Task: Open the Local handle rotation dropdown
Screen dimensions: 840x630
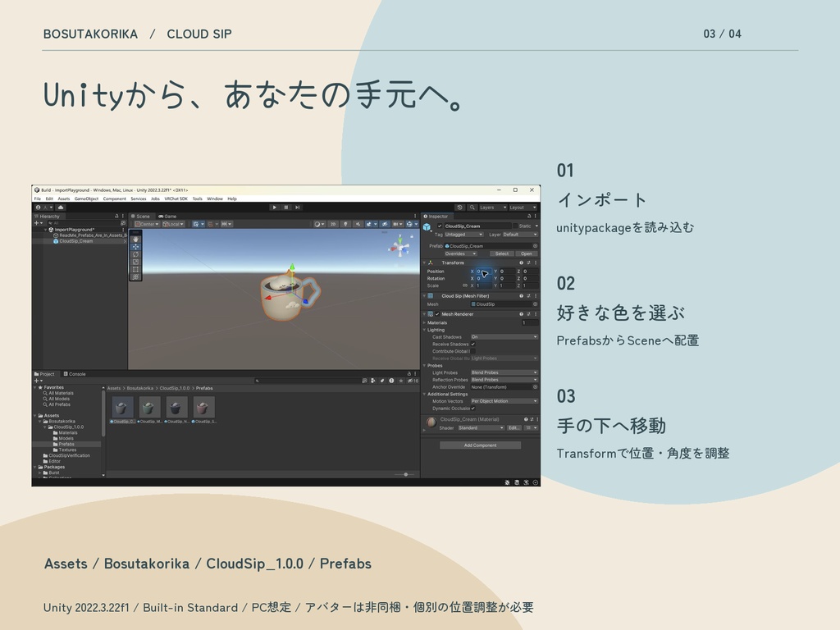Action: tap(173, 224)
